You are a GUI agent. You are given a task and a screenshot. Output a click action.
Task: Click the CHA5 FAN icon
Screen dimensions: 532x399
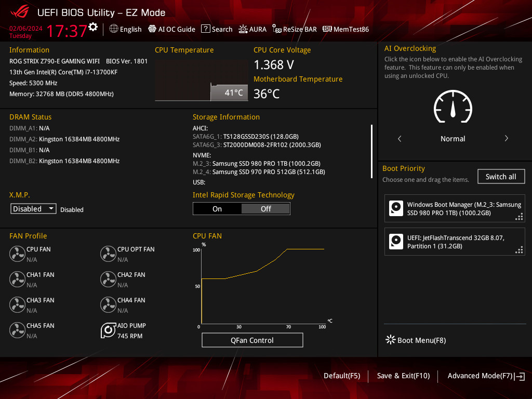point(17,330)
